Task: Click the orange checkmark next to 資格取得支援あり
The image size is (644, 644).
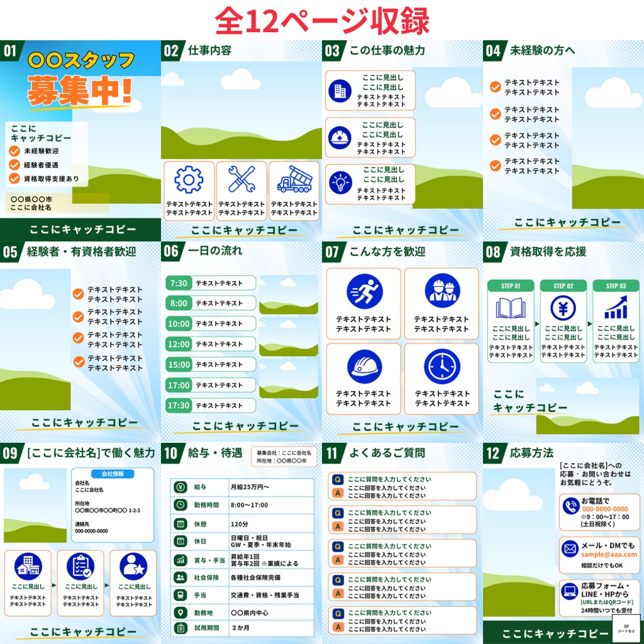Action: pos(14,178)
